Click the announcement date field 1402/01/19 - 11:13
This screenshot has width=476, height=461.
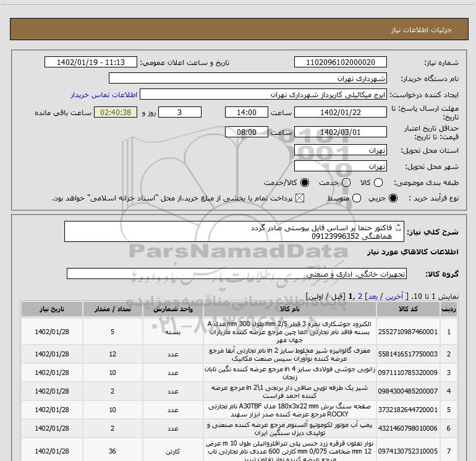click(x=91, y=62)
